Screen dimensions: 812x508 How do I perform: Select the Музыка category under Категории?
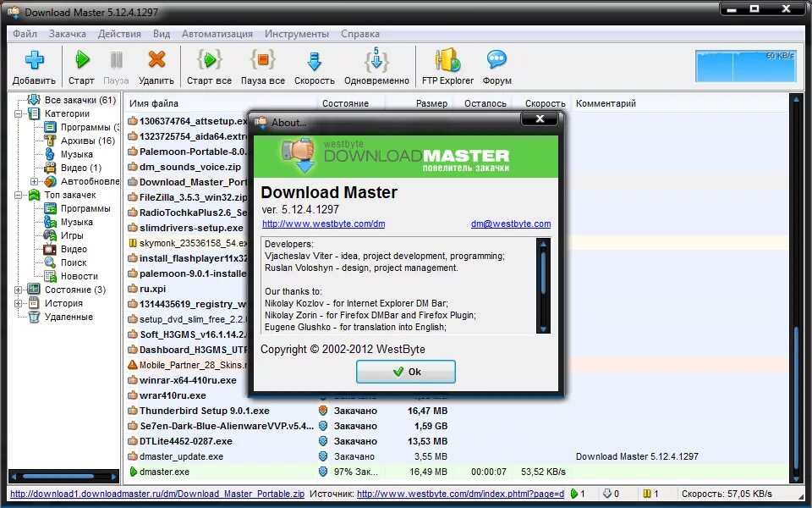point(77,154)
